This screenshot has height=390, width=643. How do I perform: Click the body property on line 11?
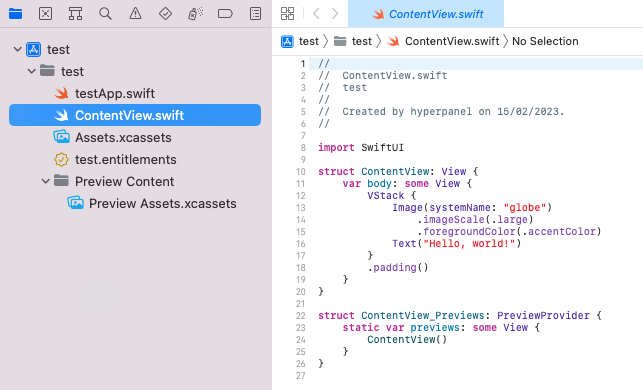(x=379, y=183)
